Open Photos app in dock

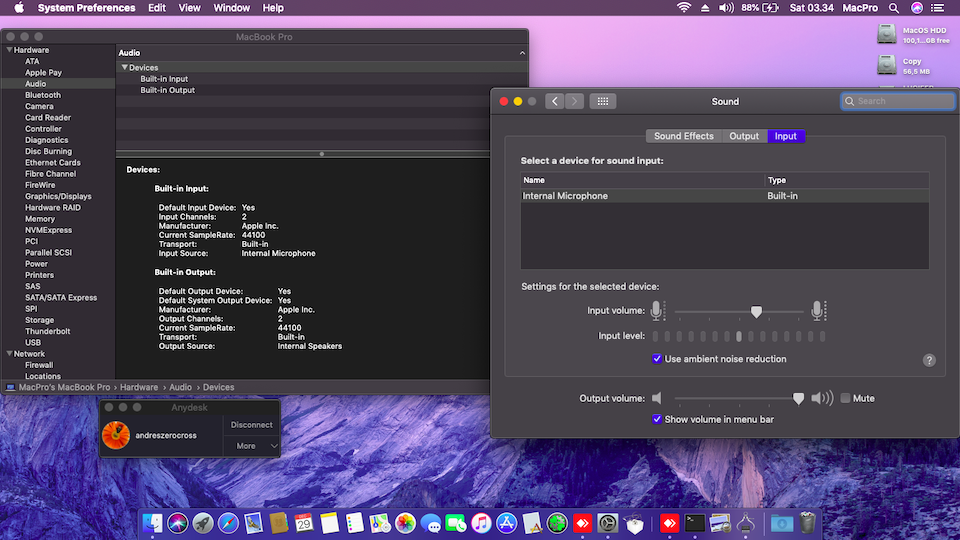(x=405, y=523)
